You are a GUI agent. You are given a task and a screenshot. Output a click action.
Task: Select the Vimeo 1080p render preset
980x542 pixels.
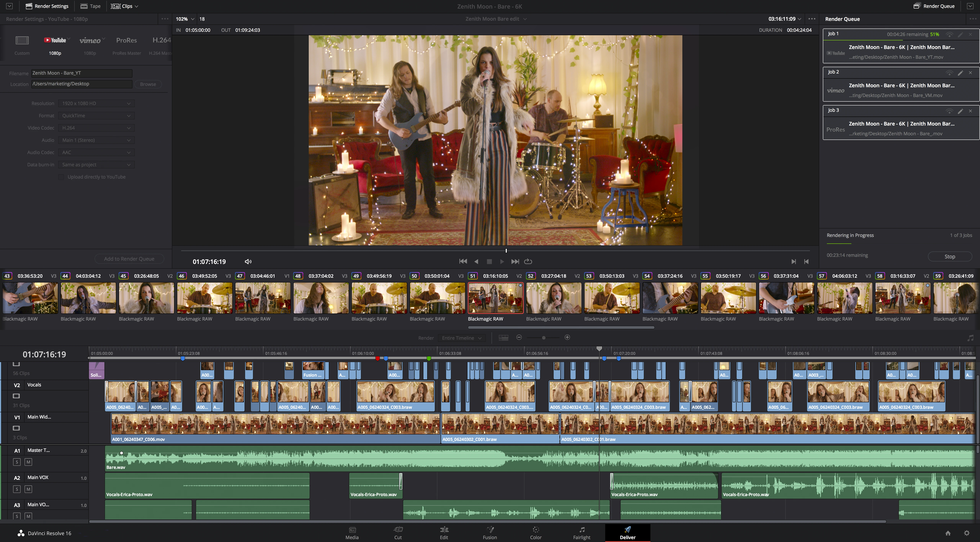(x=91, y=45)
